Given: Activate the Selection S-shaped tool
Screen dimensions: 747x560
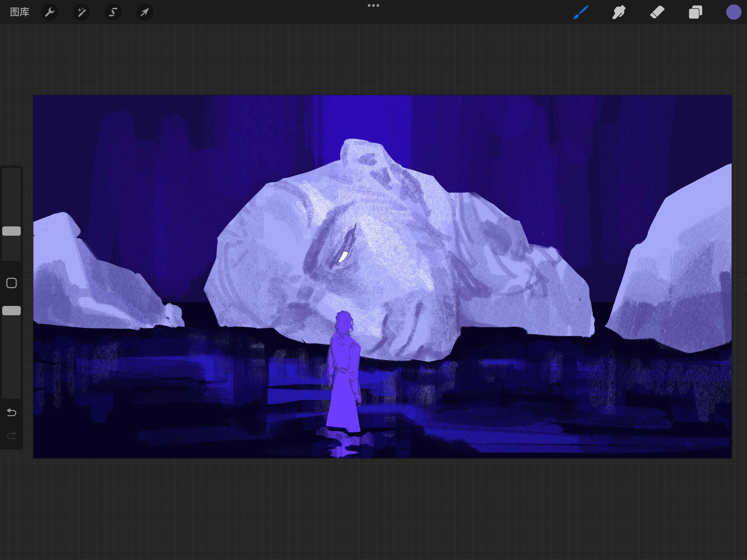Looking at the screenshot, I should [x=113, y=12].
